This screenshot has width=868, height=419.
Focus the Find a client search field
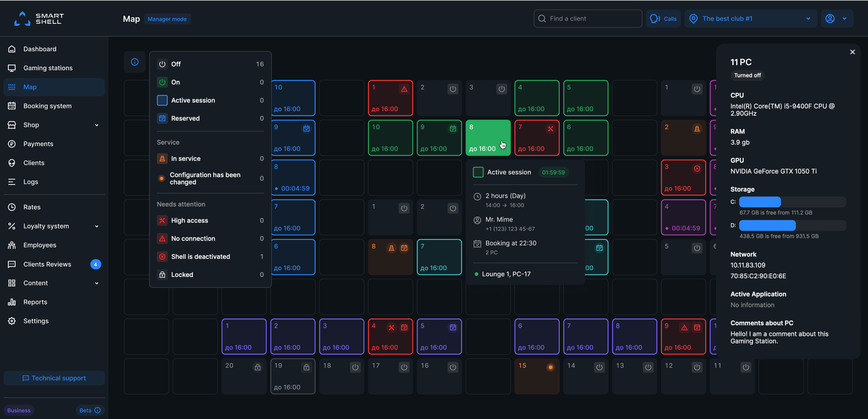click(588, 19)
